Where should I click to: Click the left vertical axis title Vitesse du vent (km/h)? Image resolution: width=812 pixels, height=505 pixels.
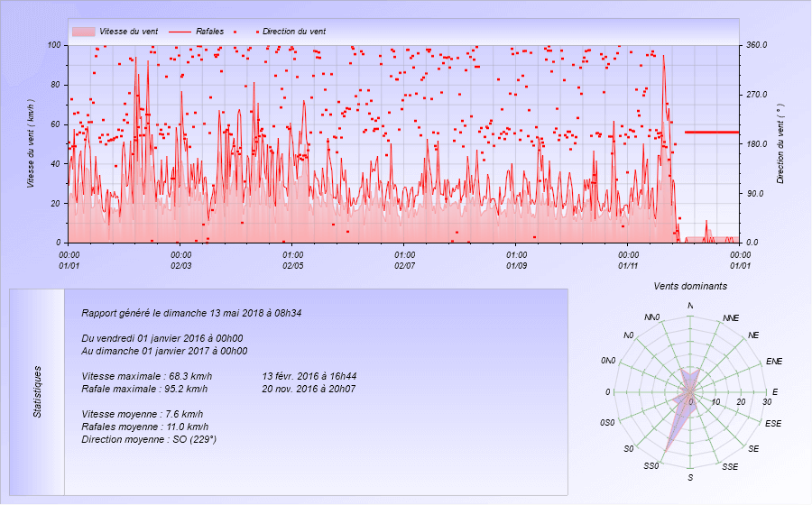point(31,143)
